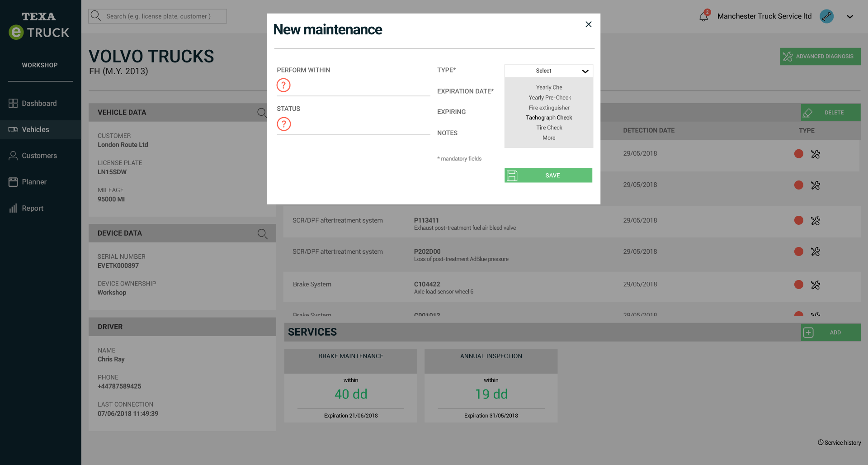The image size is (868, 465).
Task: Choose Yearly Che option in list
Action: (x=549, y=87)
